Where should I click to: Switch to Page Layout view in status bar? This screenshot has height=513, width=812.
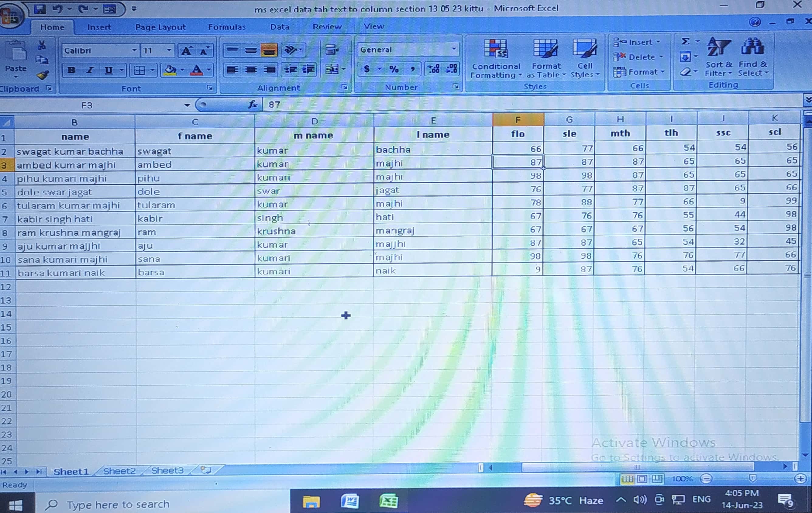[642, 479]
